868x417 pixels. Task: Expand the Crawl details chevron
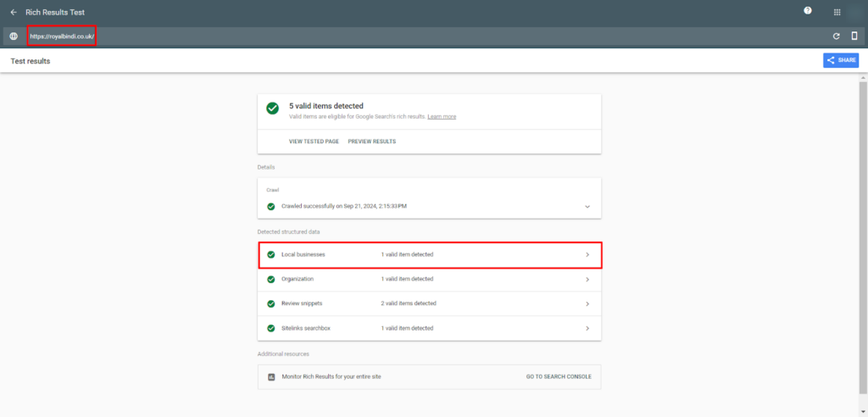tap(587, 207)
